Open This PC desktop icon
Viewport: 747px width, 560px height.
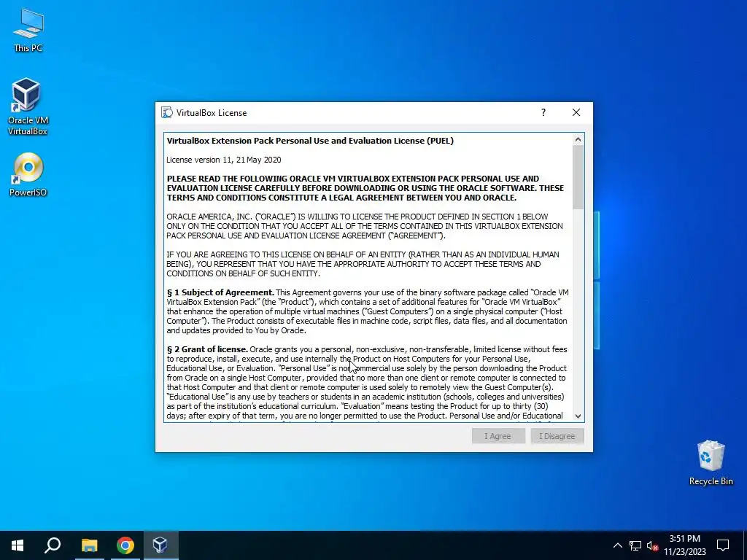(x=28, y=30)
